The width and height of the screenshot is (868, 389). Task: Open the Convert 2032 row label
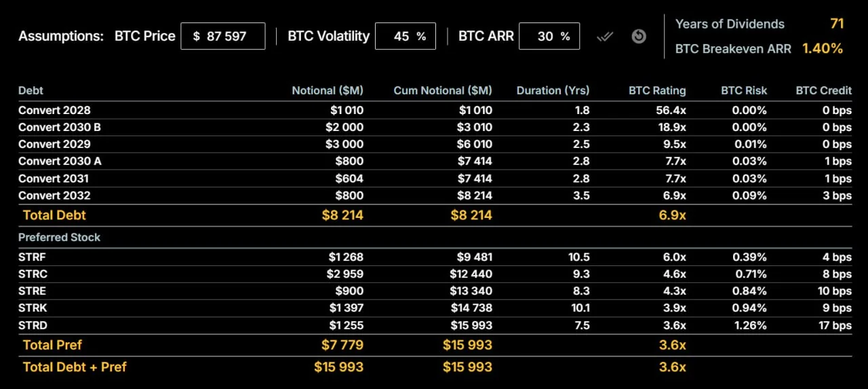click(x=54, y=196)
